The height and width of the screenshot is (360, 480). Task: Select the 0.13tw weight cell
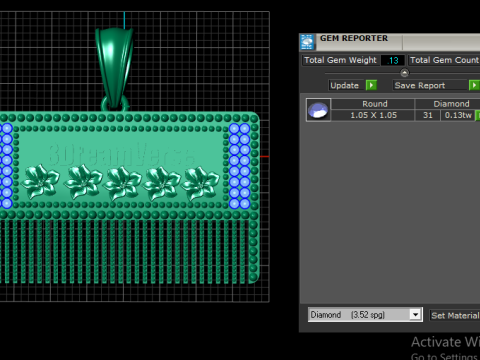pos(458,115)
